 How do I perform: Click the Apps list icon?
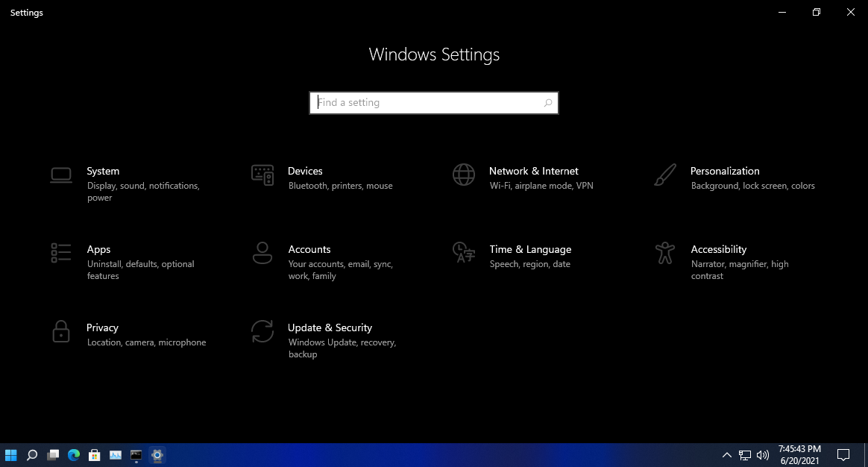pyautogui.click(x=61, y=253)
